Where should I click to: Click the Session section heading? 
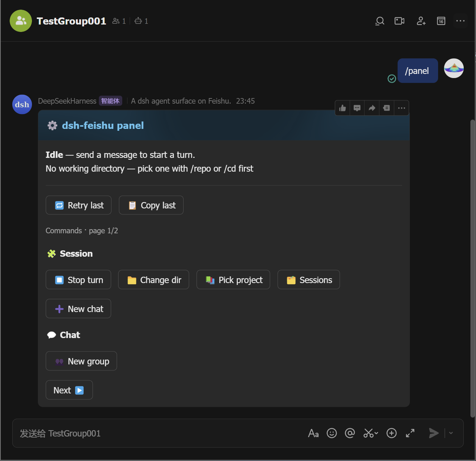(x=76, y=254)
